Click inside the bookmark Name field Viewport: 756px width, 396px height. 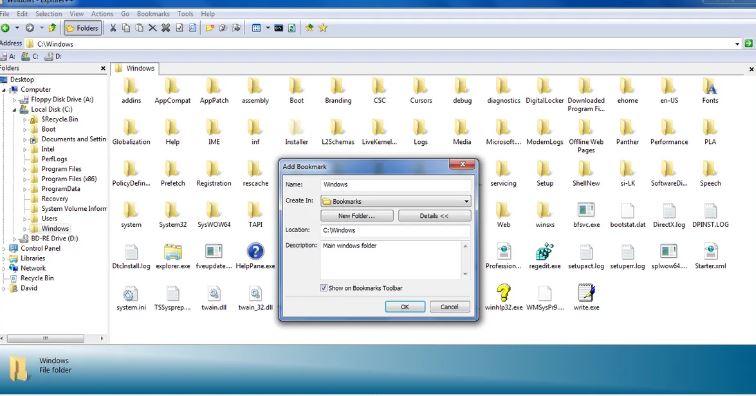(x=396, y=185)
